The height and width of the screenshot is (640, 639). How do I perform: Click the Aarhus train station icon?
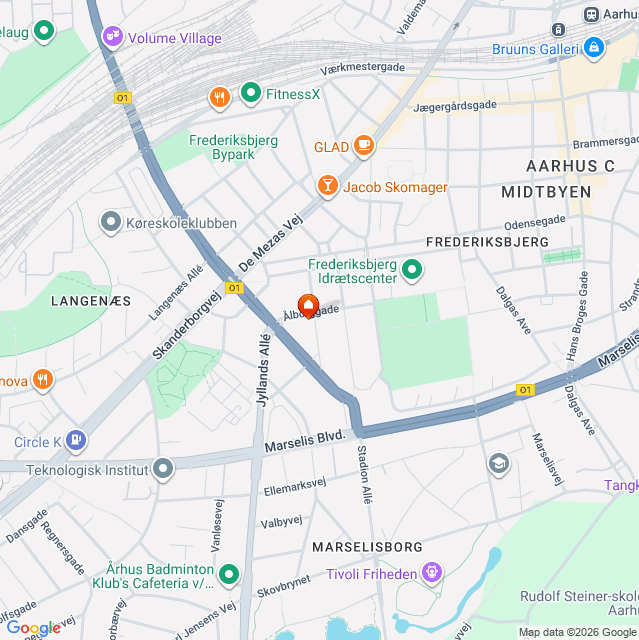(591, 14)
